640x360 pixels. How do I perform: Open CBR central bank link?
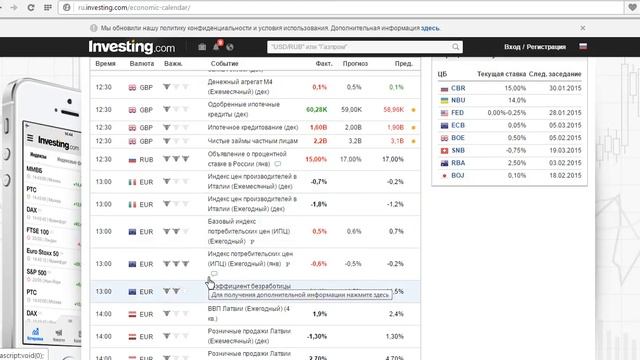(458, 88)
